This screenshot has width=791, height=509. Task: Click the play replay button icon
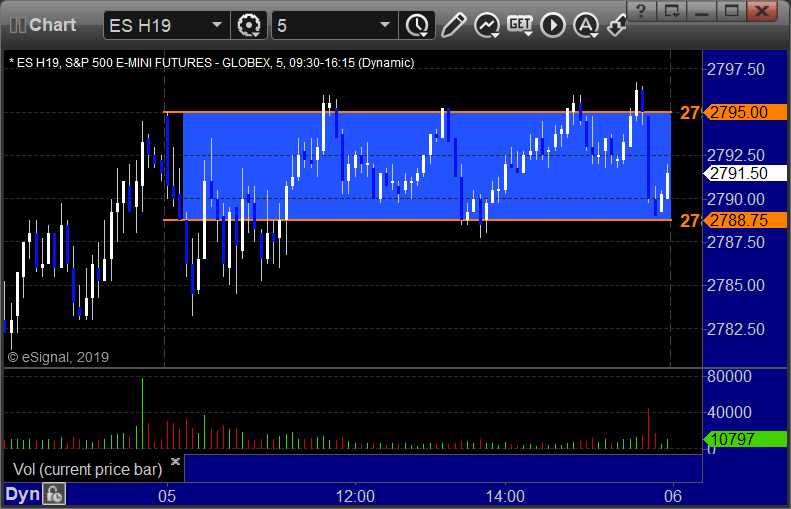coord(553,25)
